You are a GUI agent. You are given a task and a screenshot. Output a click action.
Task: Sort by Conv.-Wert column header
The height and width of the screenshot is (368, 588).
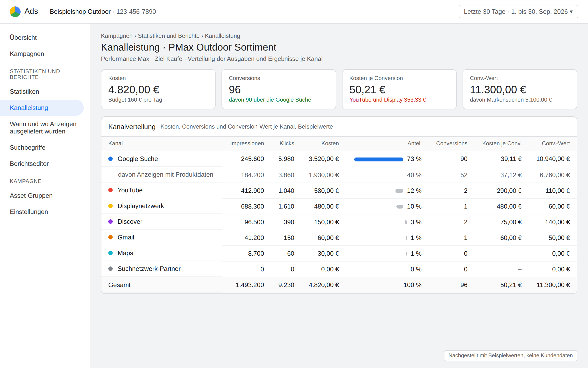(556, 143)
